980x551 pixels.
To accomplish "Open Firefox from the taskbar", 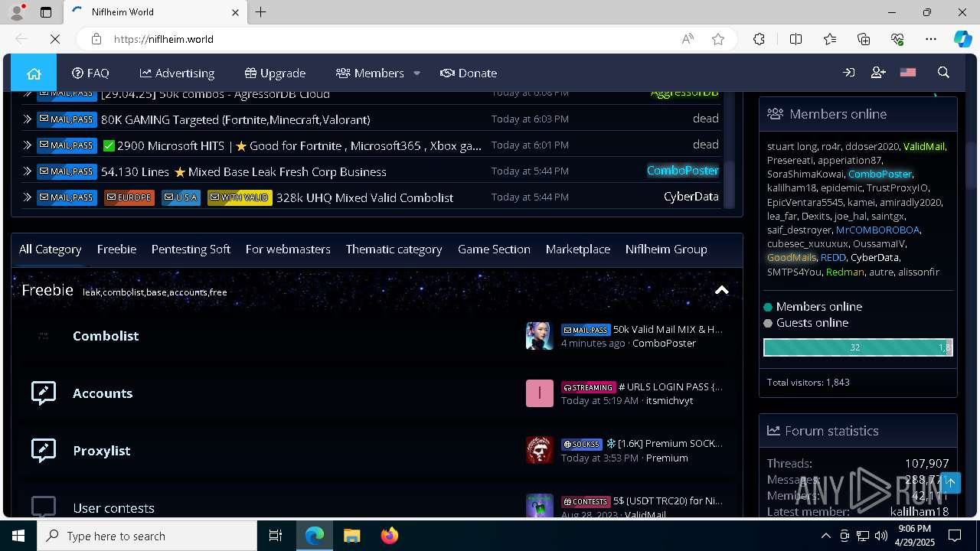I will pos(389,536).
